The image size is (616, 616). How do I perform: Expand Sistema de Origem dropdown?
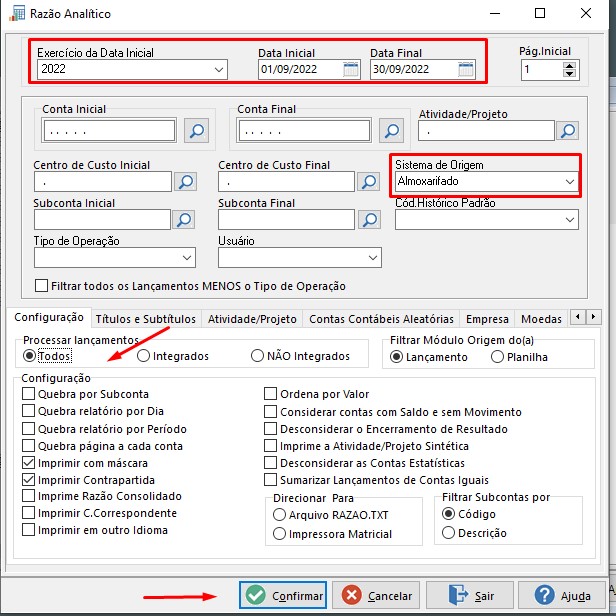pos(570,182)
